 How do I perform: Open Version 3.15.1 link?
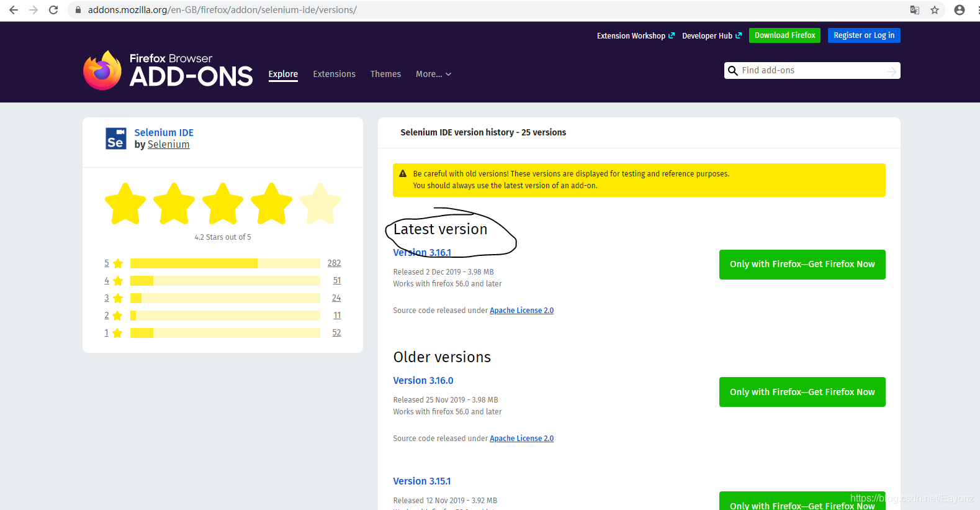pyautogui.click(x=422, y=481)
